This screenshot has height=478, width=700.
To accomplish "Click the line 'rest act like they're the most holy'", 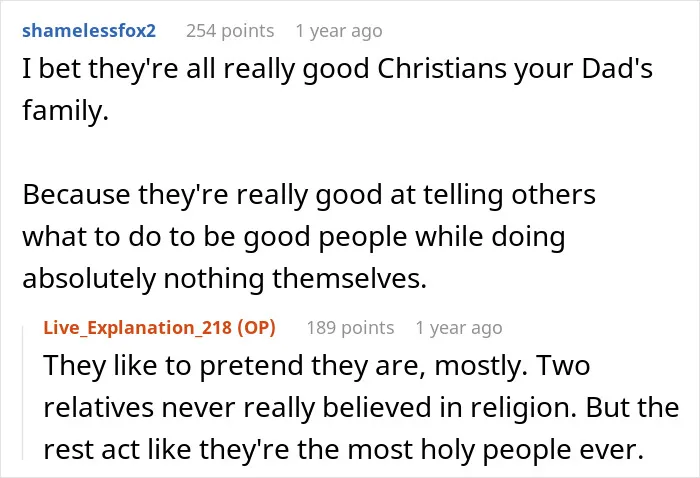I will (x=343, y=449).
